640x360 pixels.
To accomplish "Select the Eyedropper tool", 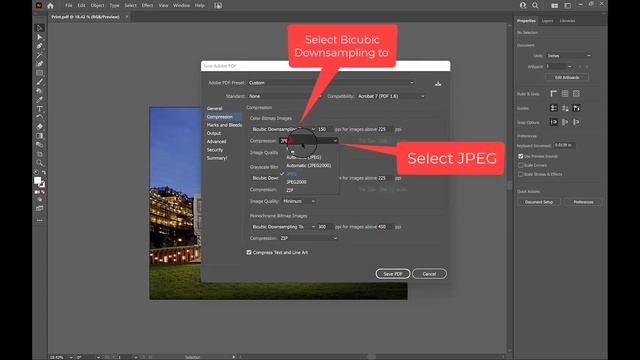I will click(40, 100).
